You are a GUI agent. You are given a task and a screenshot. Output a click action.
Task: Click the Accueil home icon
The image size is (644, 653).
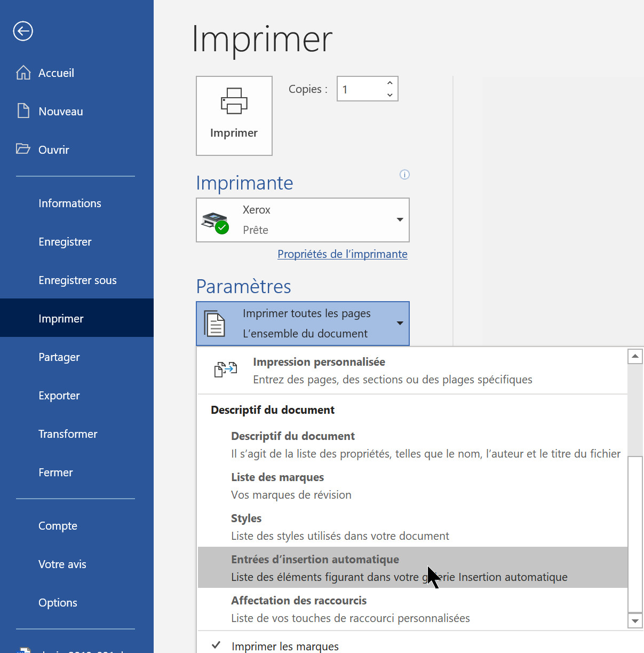[x=23, y=73]
